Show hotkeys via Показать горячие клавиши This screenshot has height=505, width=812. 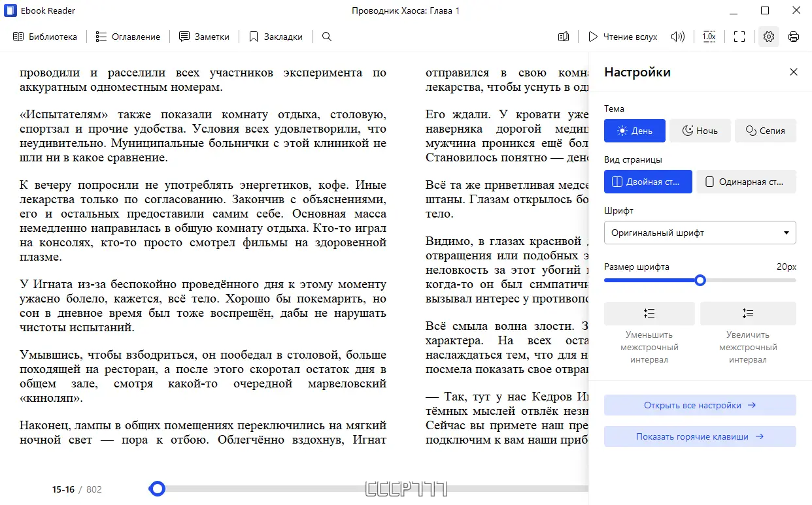(700, 436)
